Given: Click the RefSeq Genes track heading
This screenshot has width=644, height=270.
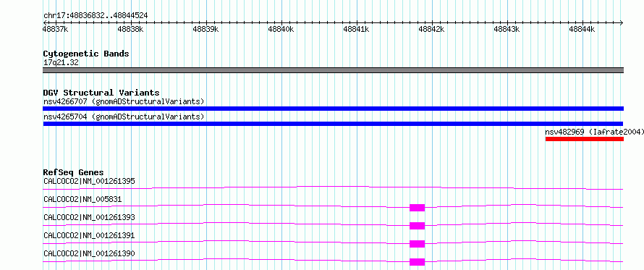Looking at the screenshot, I should click(73, 172).
